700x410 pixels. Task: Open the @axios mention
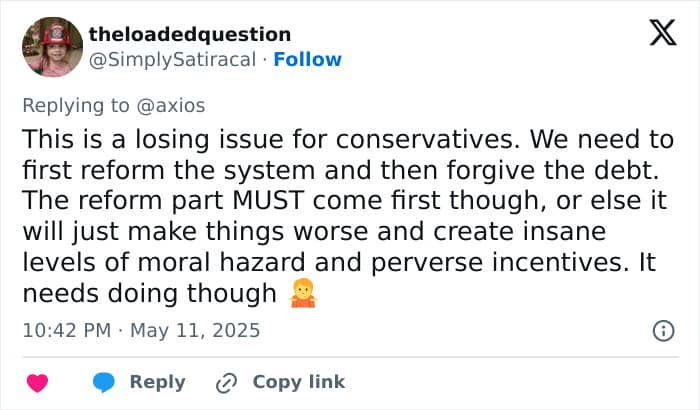click(x=171, y=106)
